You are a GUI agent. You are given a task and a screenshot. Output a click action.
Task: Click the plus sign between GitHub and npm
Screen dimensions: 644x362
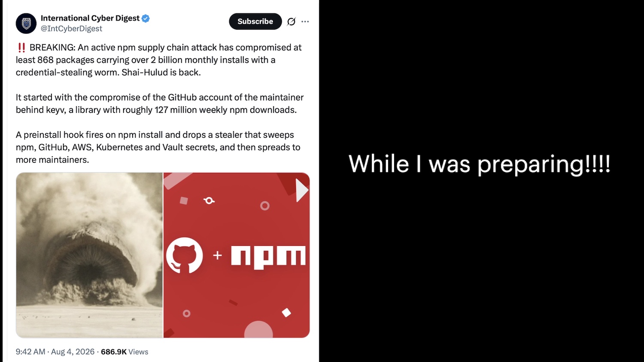(x=218, y=256)
